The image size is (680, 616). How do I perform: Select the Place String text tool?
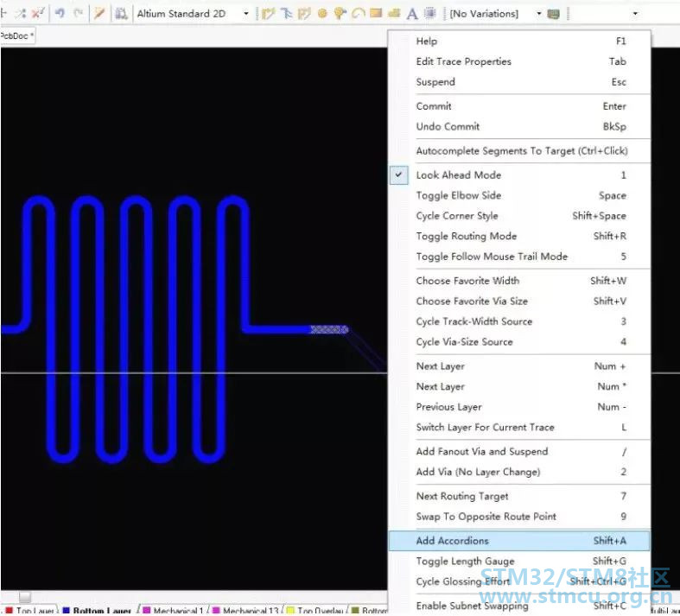click(412, 14)
